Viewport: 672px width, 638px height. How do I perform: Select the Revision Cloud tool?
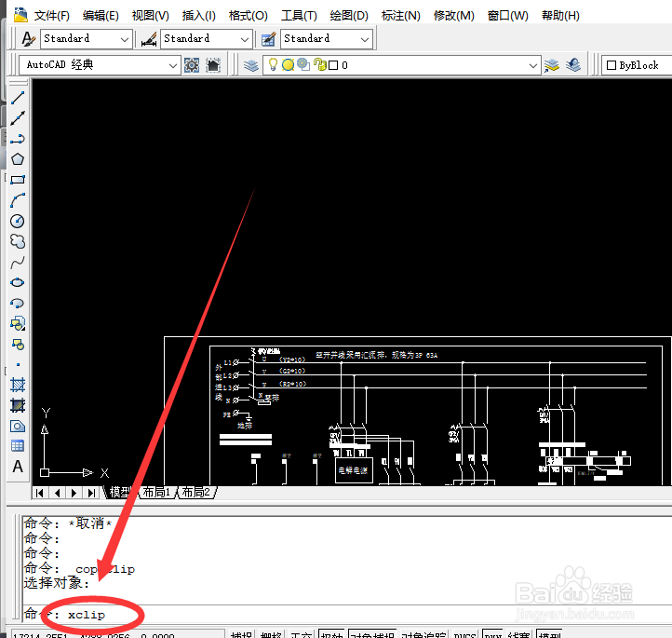pos(18,241)
